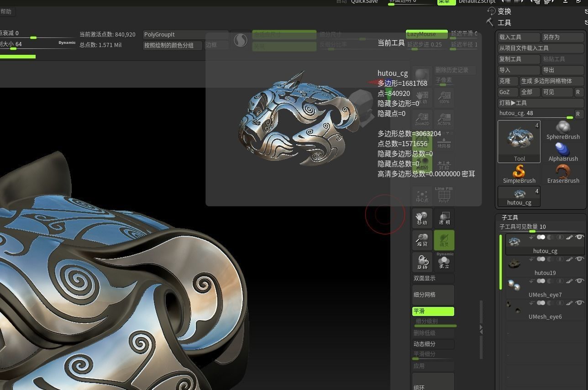588x390 pixels.
Task: Open the large Tool thumbnail
Action: (519, 142)
